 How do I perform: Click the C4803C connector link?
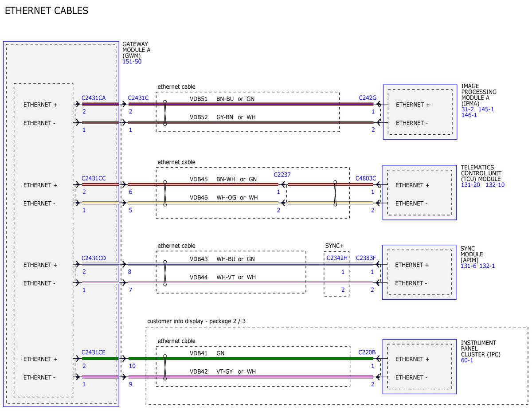pyautogui.click(x=366, y=178)
